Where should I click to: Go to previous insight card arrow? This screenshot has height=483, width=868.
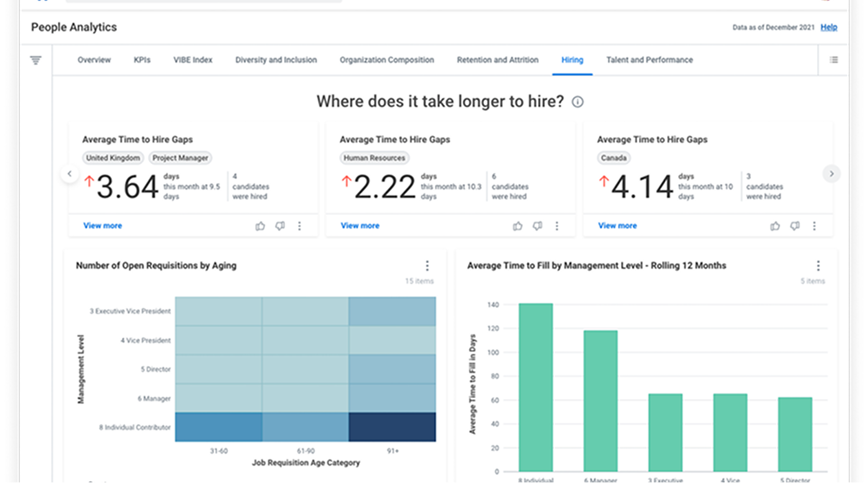(x=70, y=174)
